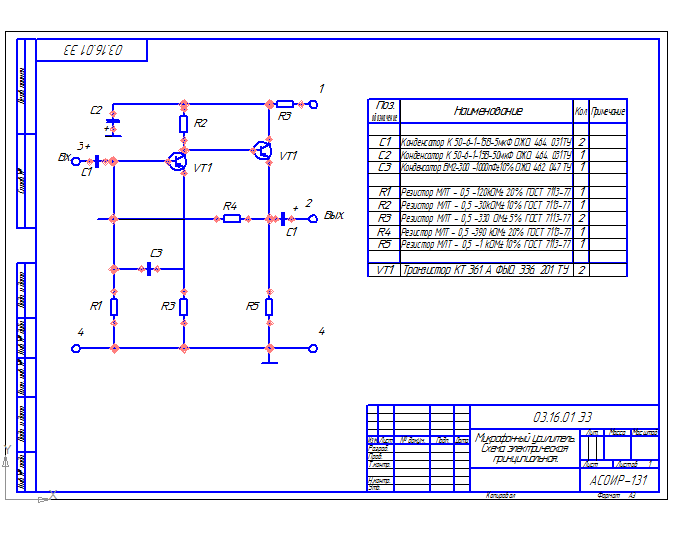Click the "Масса" title block header
This screenshot has width=689, height=553.
[x=617, y=433]
